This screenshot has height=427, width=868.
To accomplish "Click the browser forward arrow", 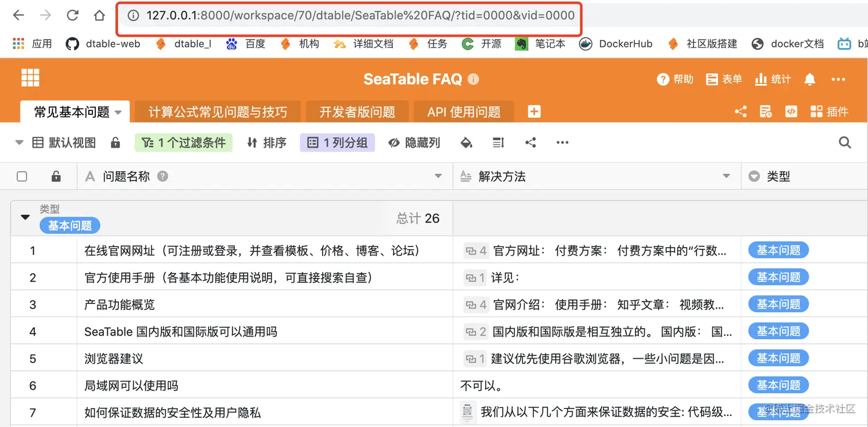I will tap(45, 16).
